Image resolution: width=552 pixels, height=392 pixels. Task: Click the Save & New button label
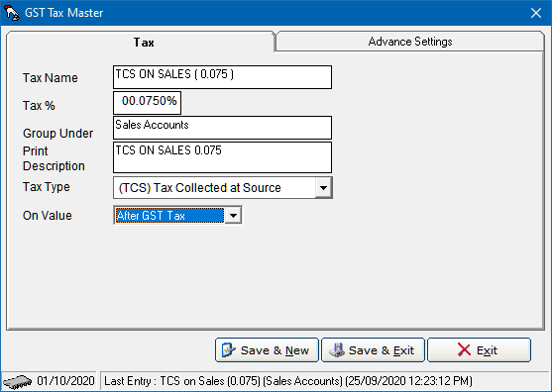coord(275,350)
